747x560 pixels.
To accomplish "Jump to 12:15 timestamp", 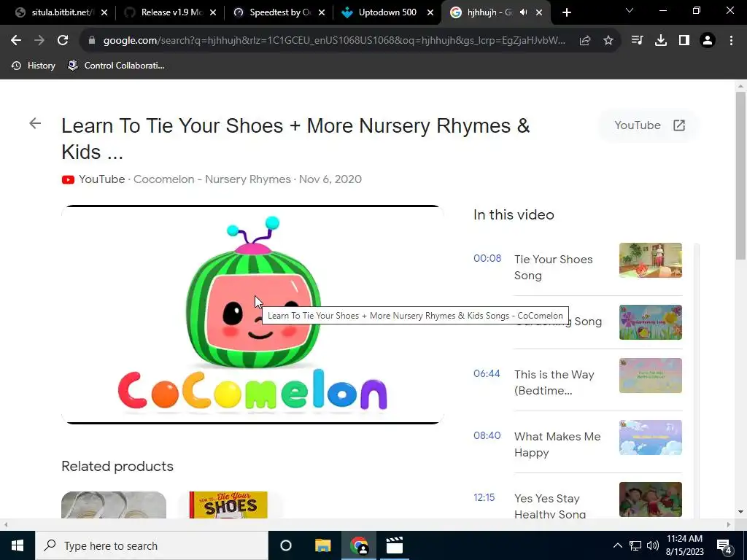I will click(484, 497).
